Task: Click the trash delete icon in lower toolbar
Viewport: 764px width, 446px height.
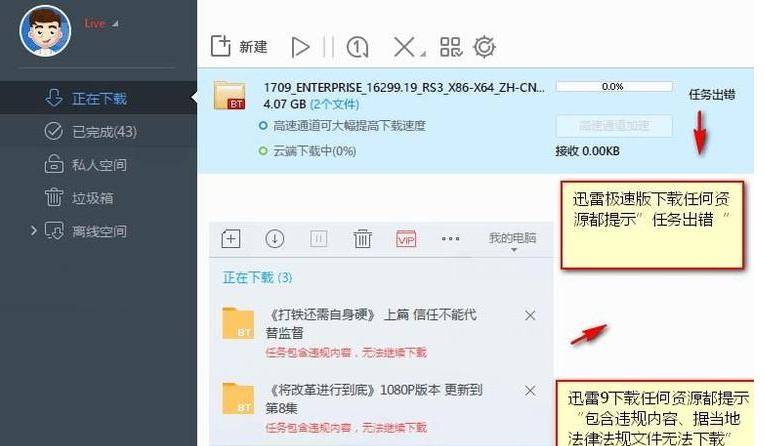Action: coord(363,239)
